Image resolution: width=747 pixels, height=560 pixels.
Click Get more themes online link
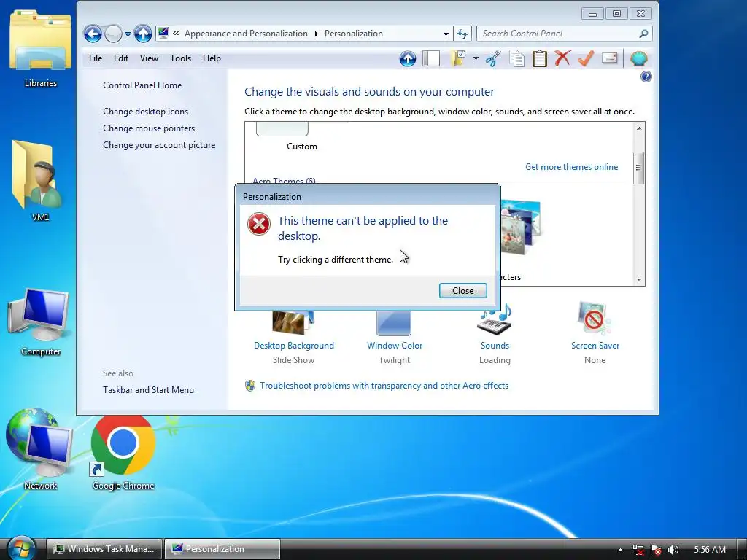[x=571, y=167]
